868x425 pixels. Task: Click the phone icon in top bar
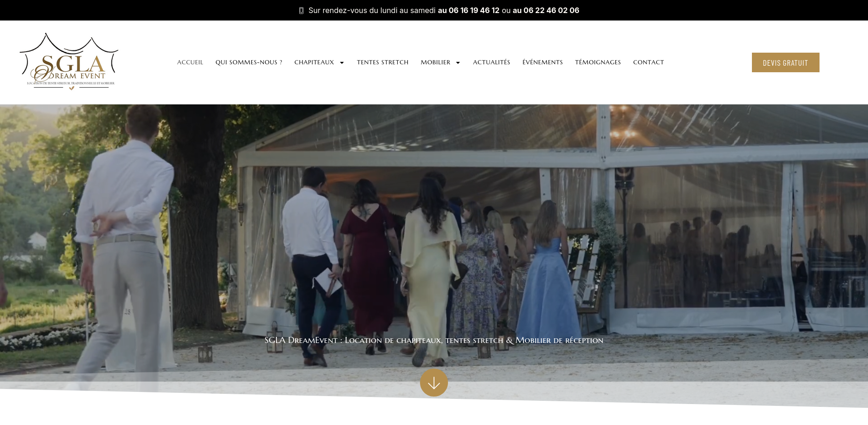(301, 10)
